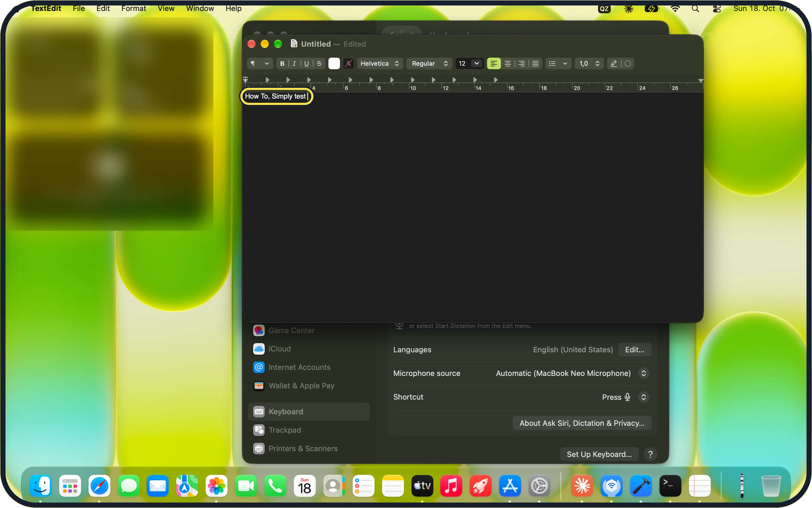The height and width of the screenshot is (508, 812).
Task: Open the paragraph styles dropdown
Action: 260,63
